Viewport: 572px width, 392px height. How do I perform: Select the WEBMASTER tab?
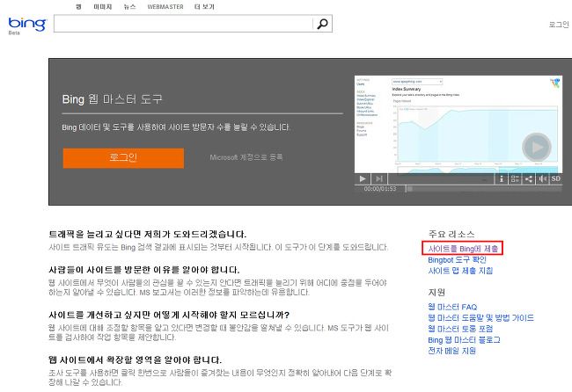165,6
